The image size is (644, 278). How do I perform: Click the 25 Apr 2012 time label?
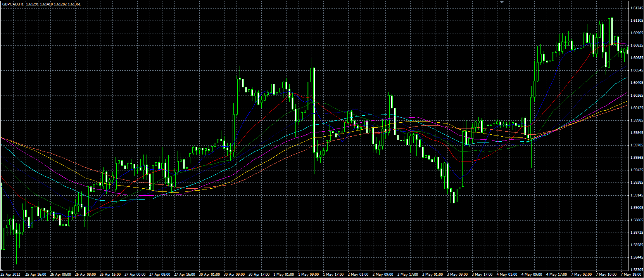[10, 275]
